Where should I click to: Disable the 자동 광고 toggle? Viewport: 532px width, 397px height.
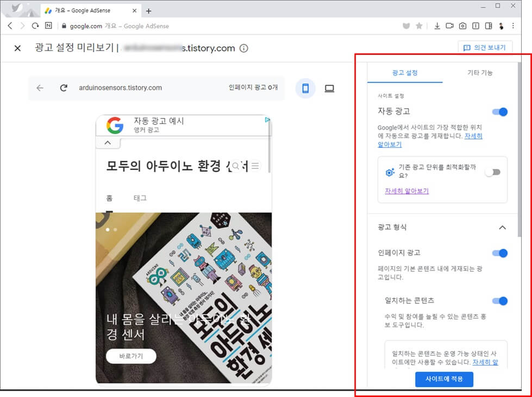(499, 112)
